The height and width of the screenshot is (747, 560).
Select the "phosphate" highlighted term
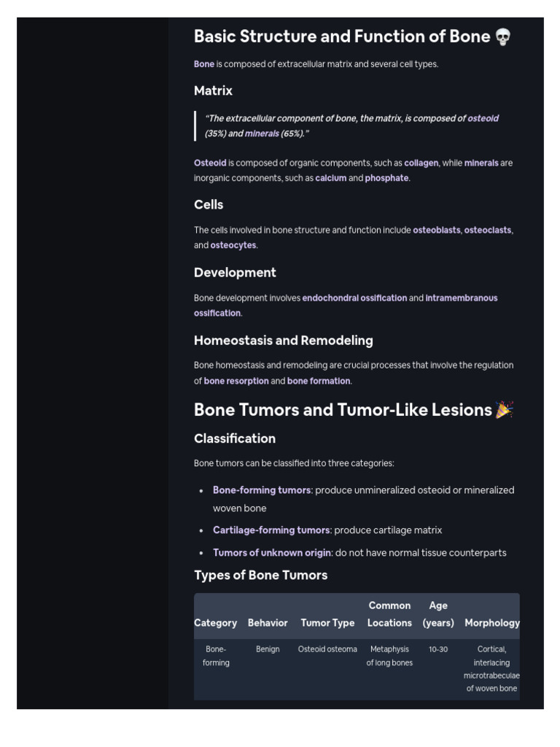click(x=386, y=178)
